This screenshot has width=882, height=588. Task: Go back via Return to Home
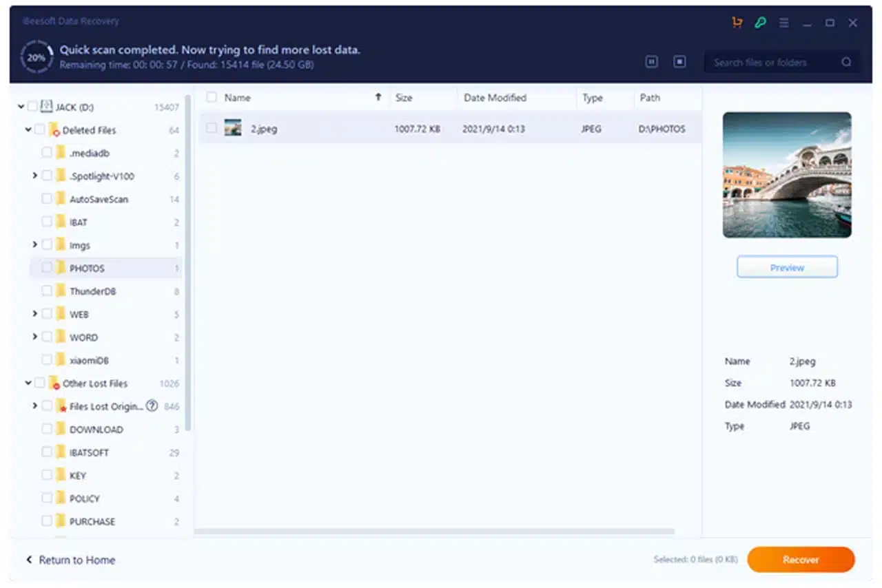70,560
